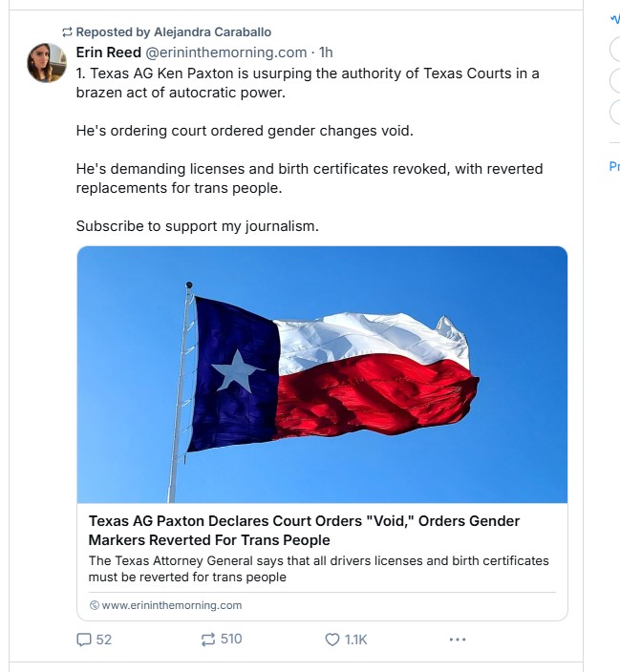Viewport: 620px width, 672px height.
Task: Click the 52 replies count
Action: (104, 640)
